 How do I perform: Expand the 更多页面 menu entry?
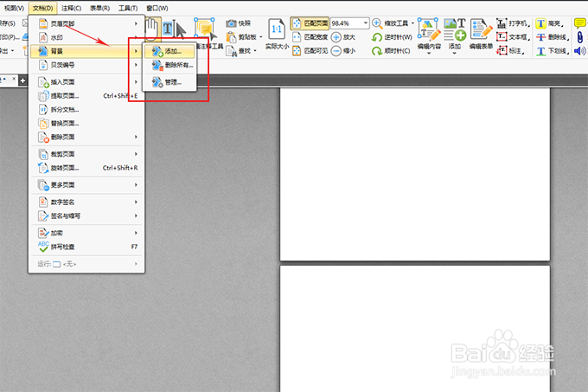coord(86,185)
